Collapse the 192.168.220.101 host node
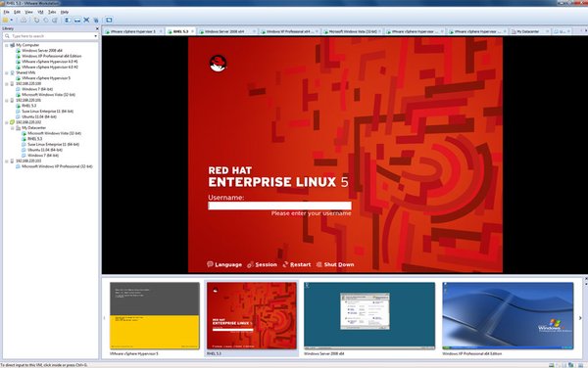Image resolution: width=588 pixels, height=368 pixels. 7,101
